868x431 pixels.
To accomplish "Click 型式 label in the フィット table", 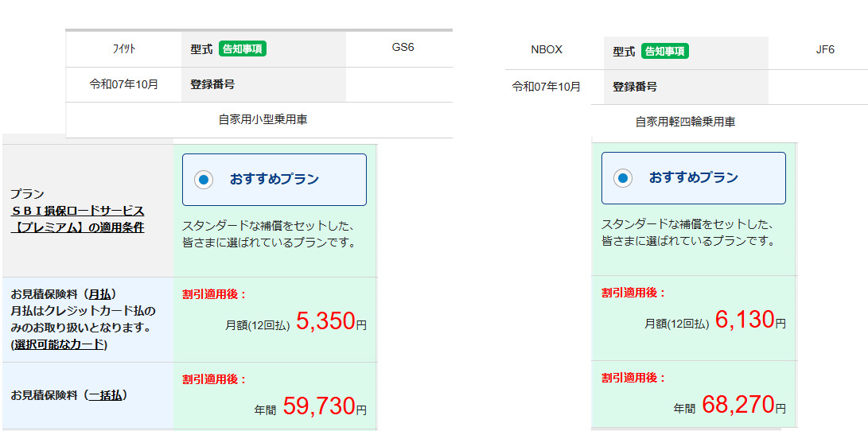I will [201, 49].
